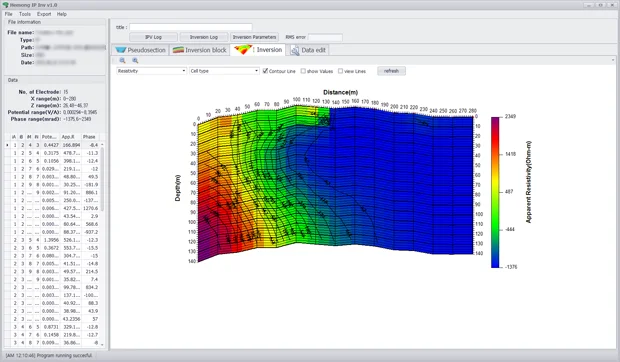
Task: Switch to the Data edit tab
Action: click(308, 50)
